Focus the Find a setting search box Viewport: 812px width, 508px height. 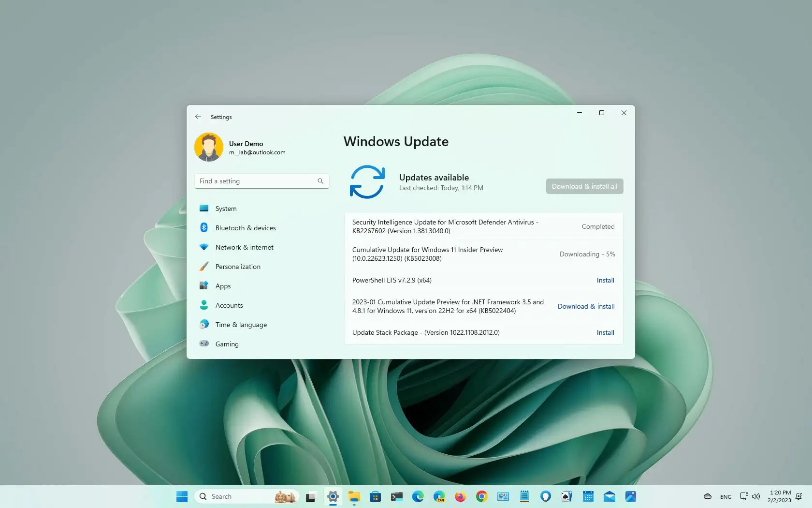261,181
